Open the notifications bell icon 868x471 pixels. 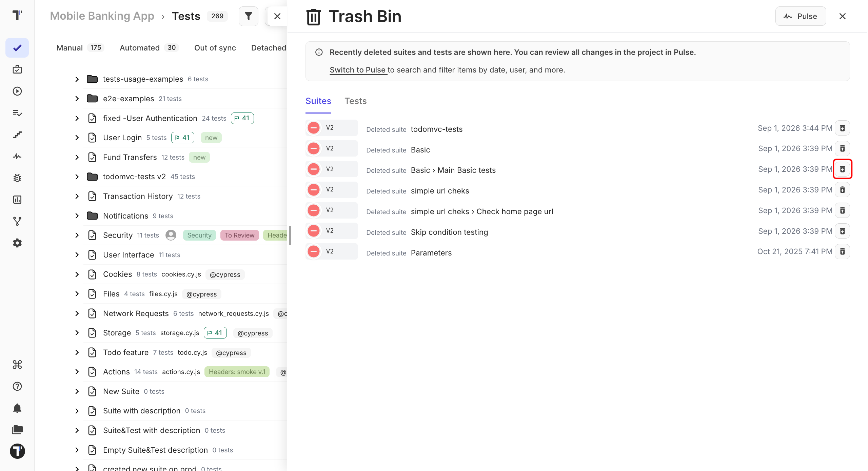coord(17,408)
